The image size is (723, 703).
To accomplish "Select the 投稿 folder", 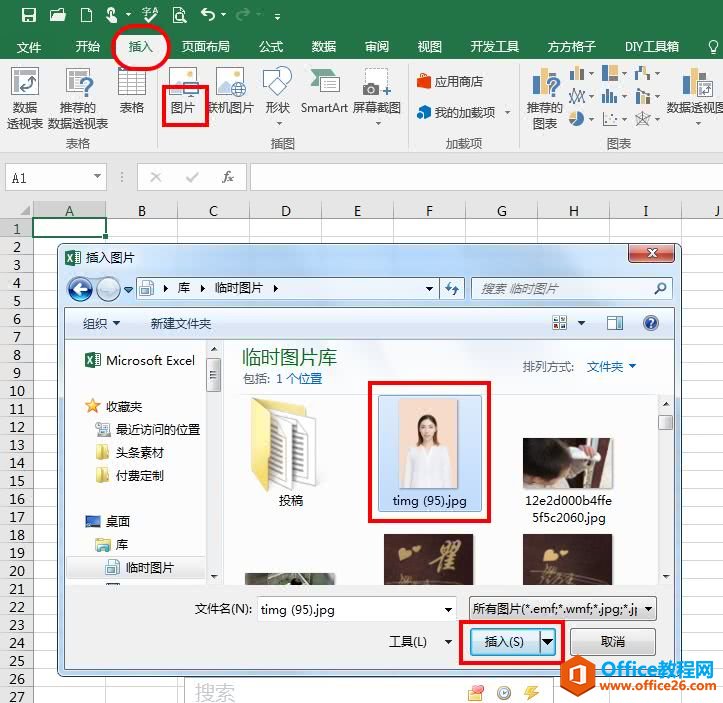I will [290, 453].
